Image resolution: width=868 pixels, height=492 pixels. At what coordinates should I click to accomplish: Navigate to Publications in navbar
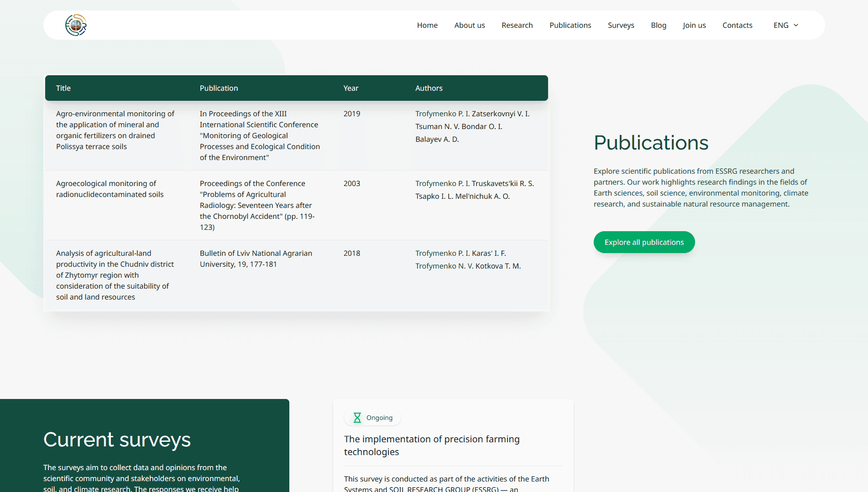(570, 25)
